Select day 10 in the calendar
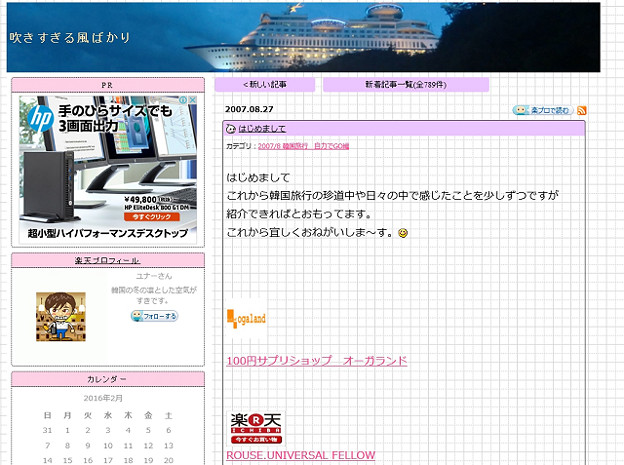 [108, 445]
